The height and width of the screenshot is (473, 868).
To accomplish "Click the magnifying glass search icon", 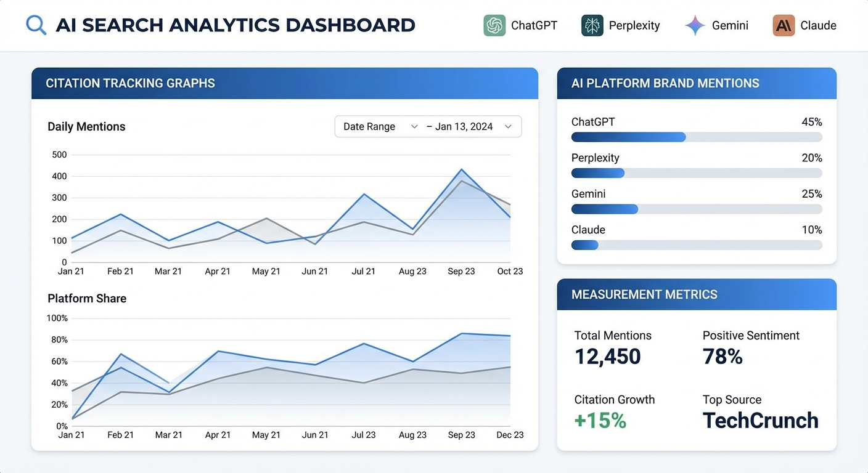I will tap(36, 25).
